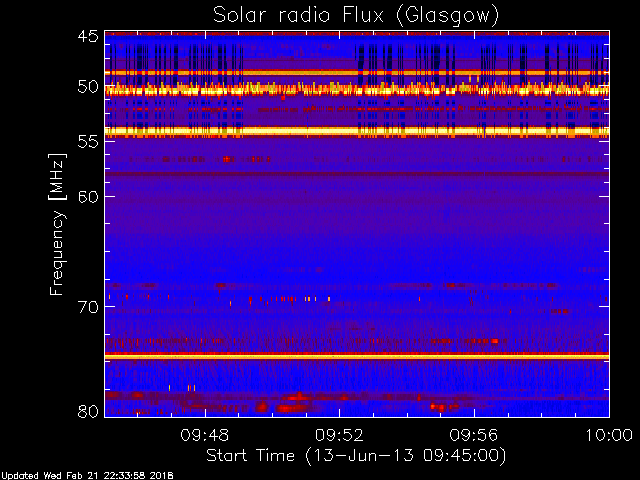Select the 60 frequency tick label
This screenshot has width=640, height=480.
pyautogui.click(x=88, y=197)
